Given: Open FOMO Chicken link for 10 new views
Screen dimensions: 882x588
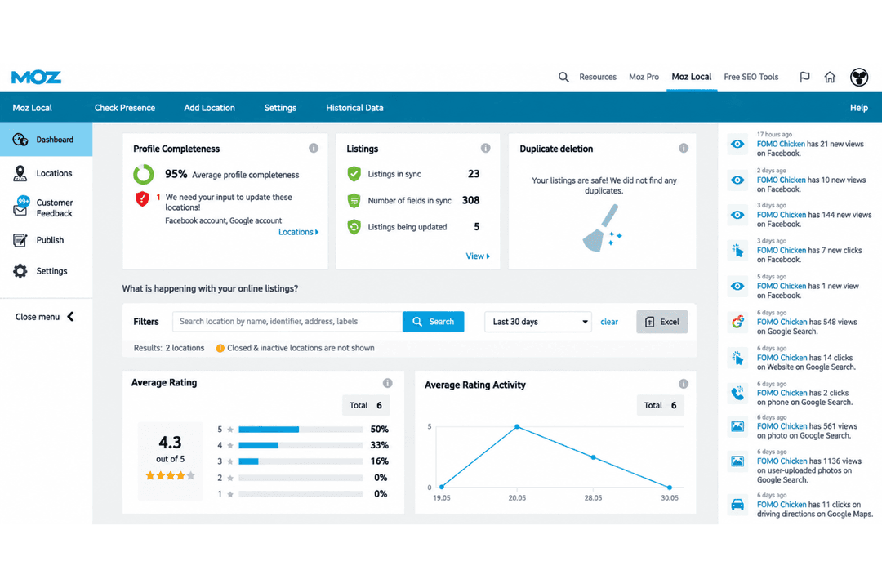Looking at the screenshot, I should (x=781, y=180).
